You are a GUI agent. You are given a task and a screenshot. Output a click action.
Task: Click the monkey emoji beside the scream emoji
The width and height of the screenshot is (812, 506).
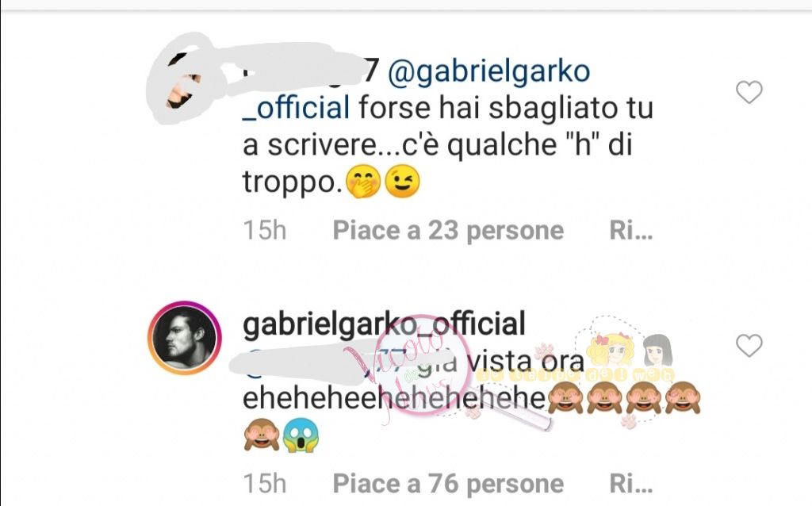(262, 435)
